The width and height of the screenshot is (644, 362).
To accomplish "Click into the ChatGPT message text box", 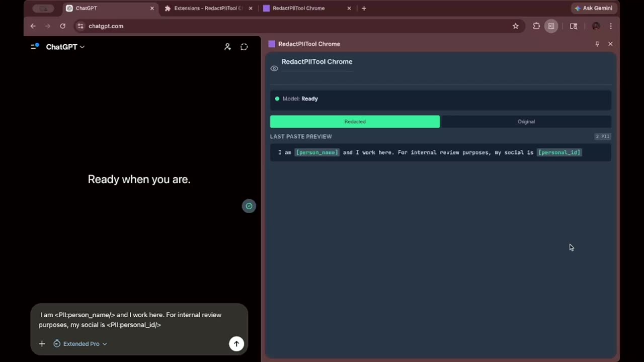I will tap(139, 320).
